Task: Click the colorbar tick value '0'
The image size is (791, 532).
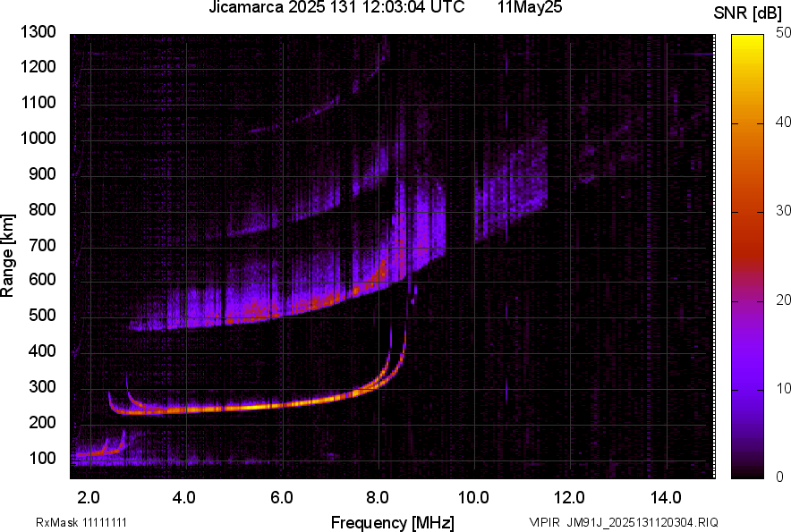Action: coord(780,477)
